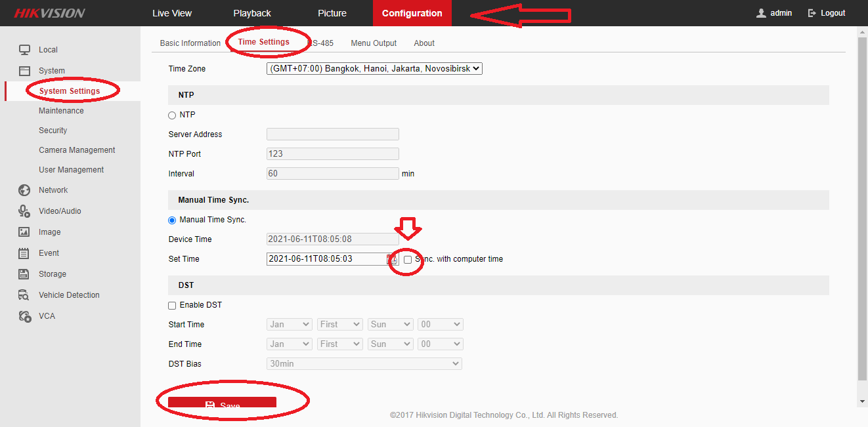Open the End Time week dropdown showing First
This screenshot has width=868, height=427.
(x=340, y=344)
